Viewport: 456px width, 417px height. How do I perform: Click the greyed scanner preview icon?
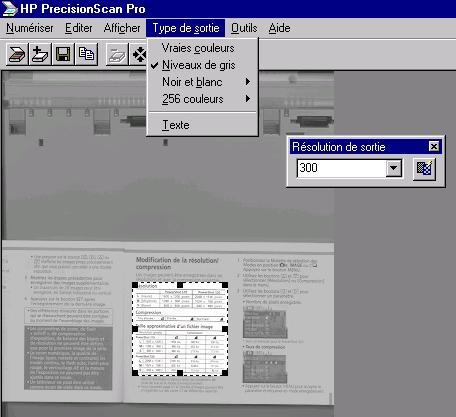117,54
